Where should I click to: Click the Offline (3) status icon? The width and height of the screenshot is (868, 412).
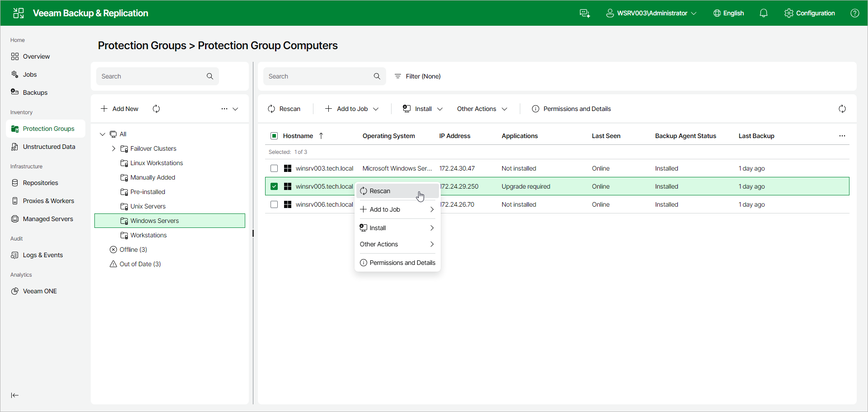[113, 250]
